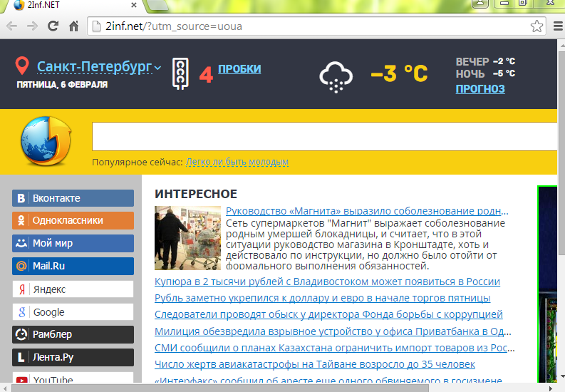Screen dimensions: 565x392
Task: Open the Мой мир sidebar button
Action: [x=73, y=243]
